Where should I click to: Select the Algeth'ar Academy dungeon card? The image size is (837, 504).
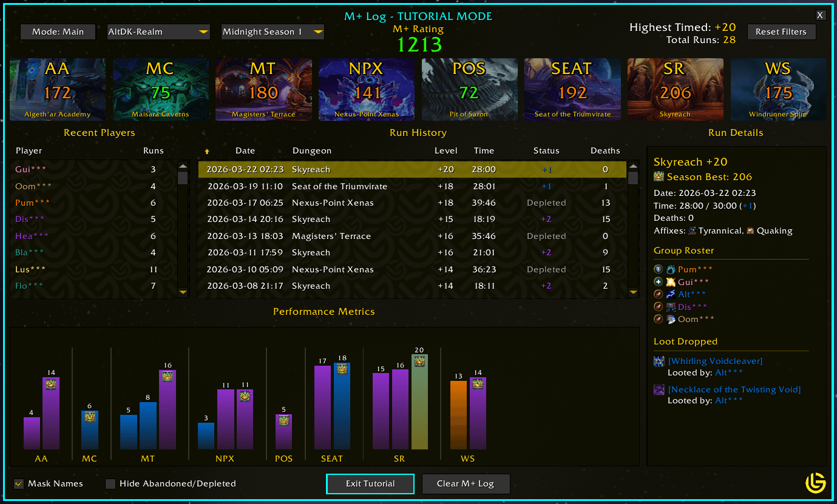(x=58, y=90)
